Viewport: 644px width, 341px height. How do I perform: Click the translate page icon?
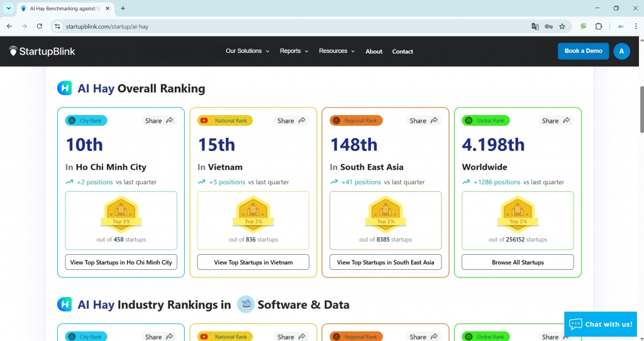click(x=535, y=26)
